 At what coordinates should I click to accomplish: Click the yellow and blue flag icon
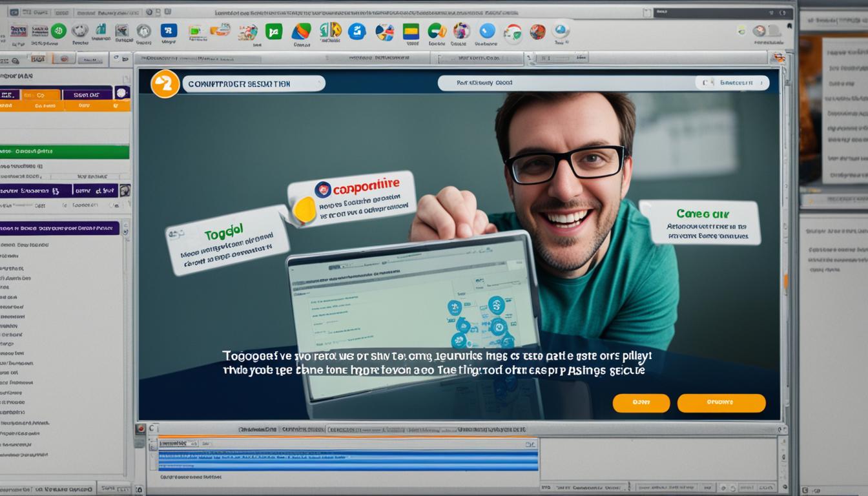click(x=411, y=31)
